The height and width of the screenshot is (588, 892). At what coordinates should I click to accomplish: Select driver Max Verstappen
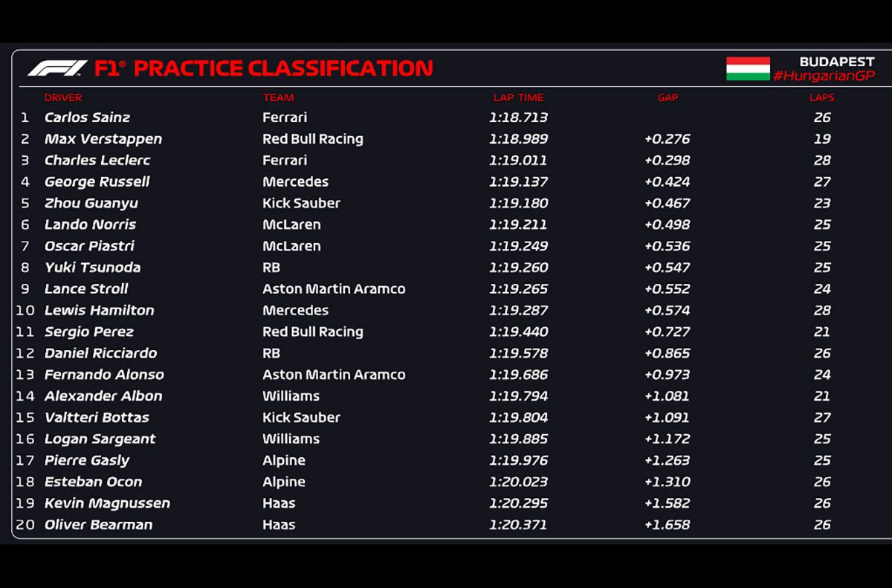[103, 139]
